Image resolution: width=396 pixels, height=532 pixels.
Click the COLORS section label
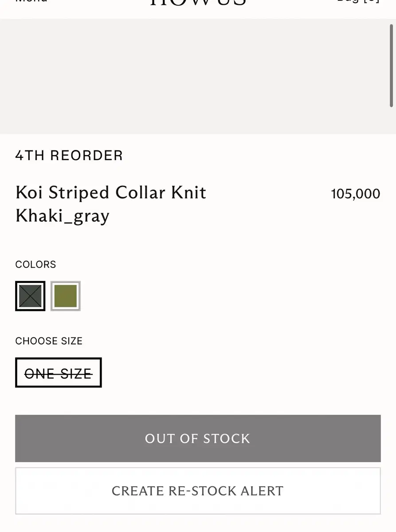click(x=36, y=265)
